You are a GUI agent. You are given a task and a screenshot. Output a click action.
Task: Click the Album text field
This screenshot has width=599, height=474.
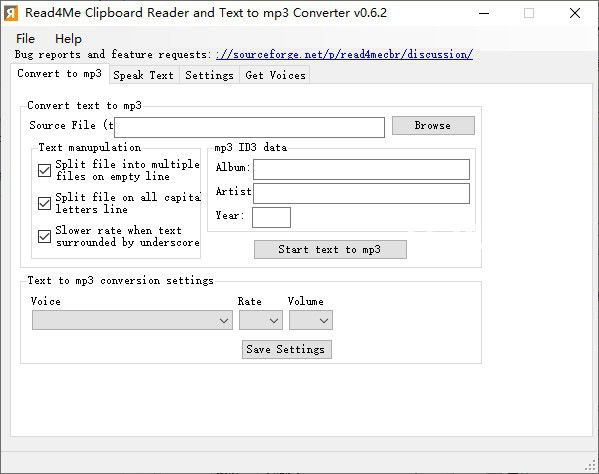click(x=361, y=170)
